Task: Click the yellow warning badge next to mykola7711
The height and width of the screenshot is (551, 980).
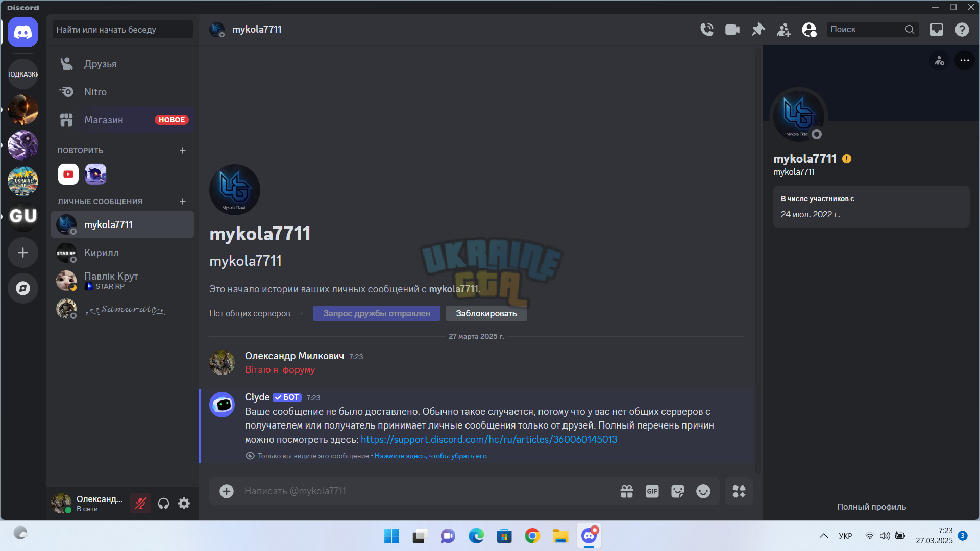Action: (x=847, y=159)
